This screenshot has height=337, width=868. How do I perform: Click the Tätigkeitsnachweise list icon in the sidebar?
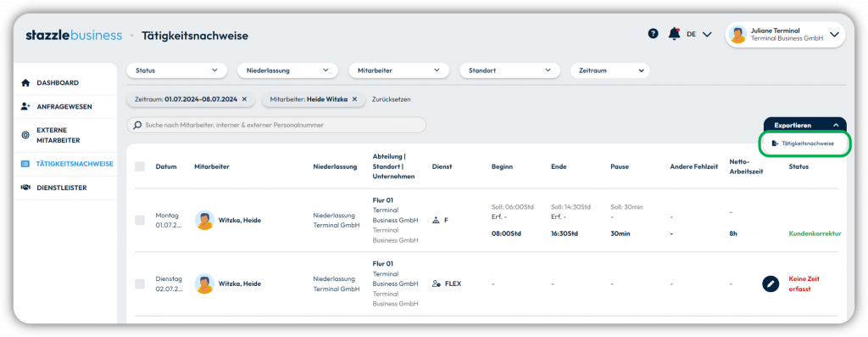tap(25, 164)
